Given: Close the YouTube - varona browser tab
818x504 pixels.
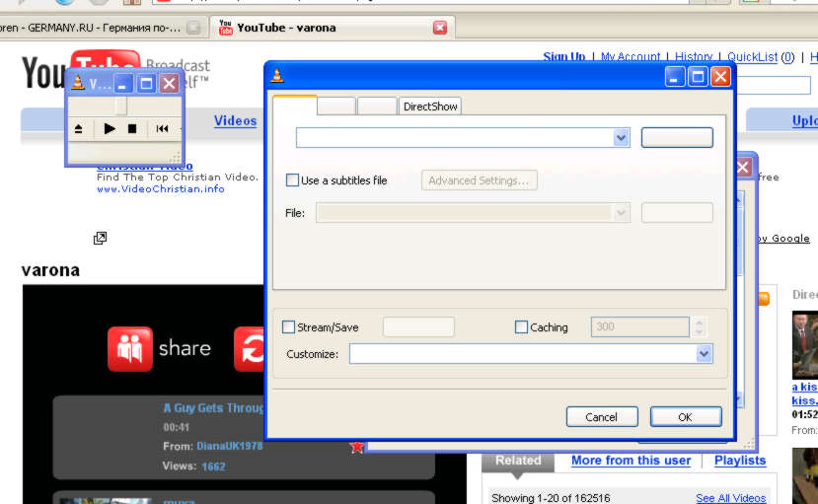Looking at the screenshot, I should pos(440,28).
